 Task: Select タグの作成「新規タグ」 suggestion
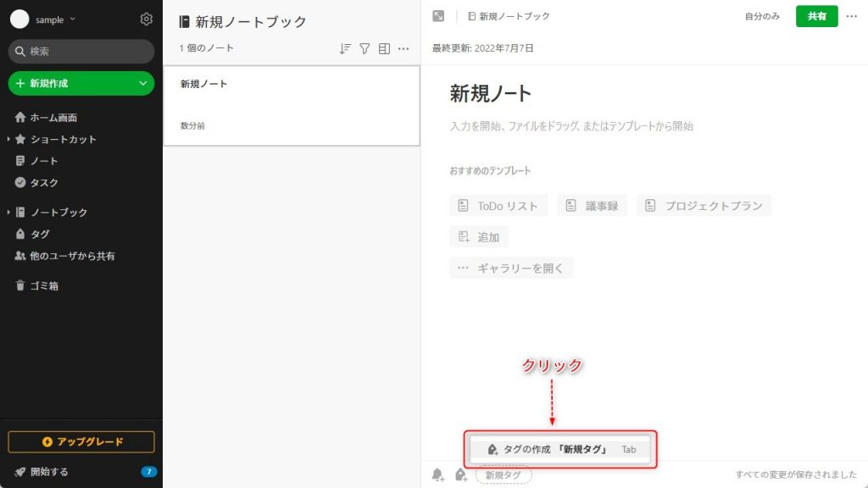pyautogui.click(x=560, y=449)
